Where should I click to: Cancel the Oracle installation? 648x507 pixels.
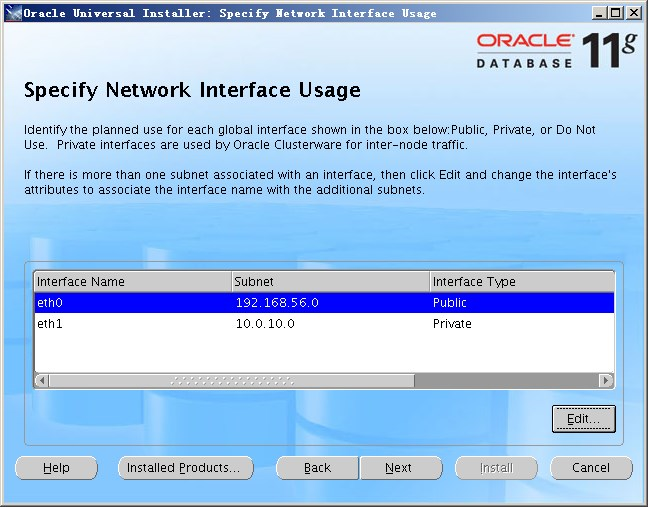click(591, 468)
